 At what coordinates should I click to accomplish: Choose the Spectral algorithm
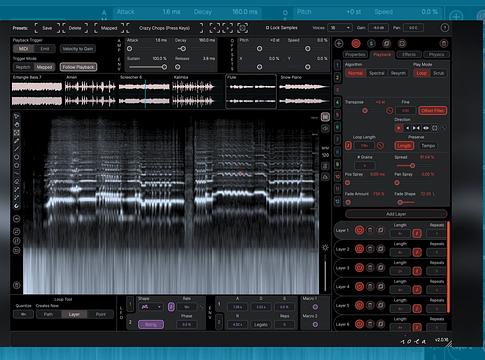coord(377,73)
